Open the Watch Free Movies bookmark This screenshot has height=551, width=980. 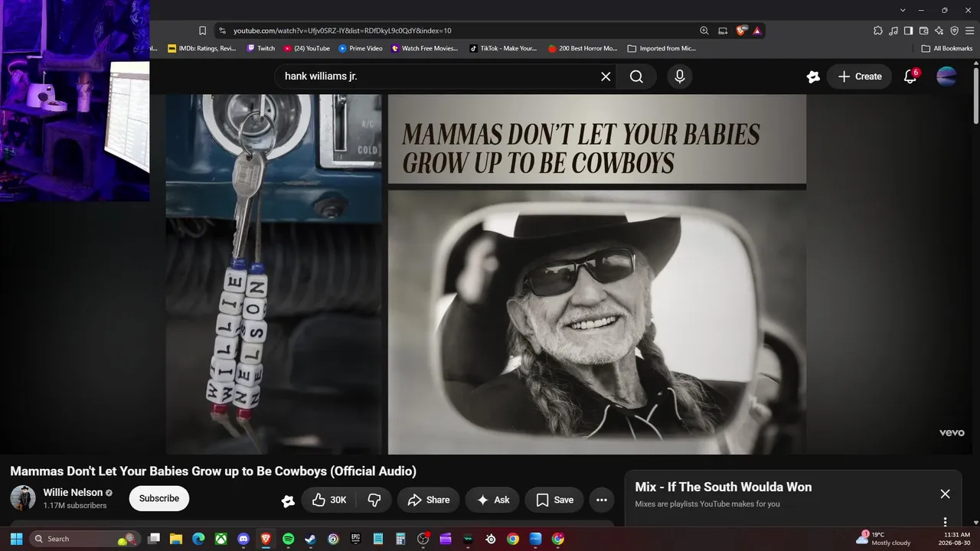click(425, 48)
